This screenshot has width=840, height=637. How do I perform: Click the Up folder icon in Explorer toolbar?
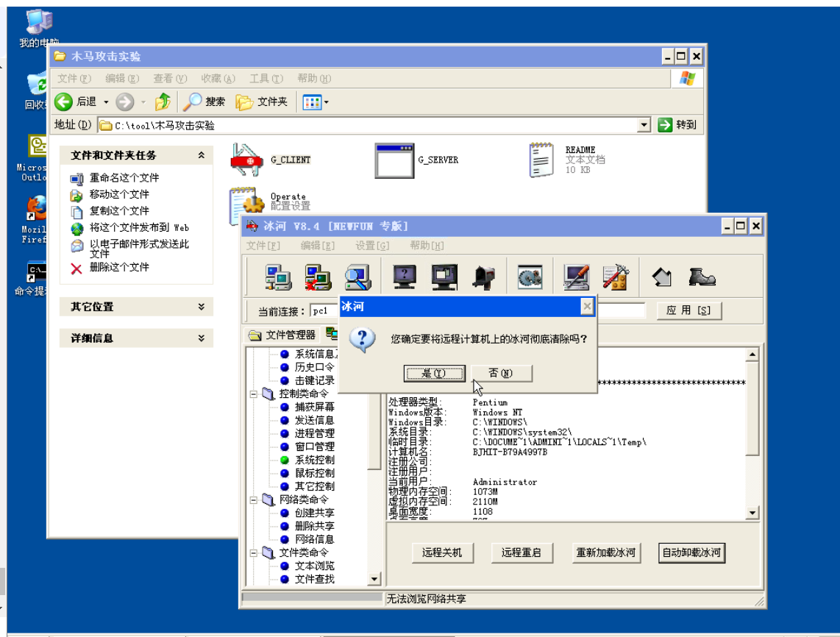pyautogui.click(x=163, y=102)
